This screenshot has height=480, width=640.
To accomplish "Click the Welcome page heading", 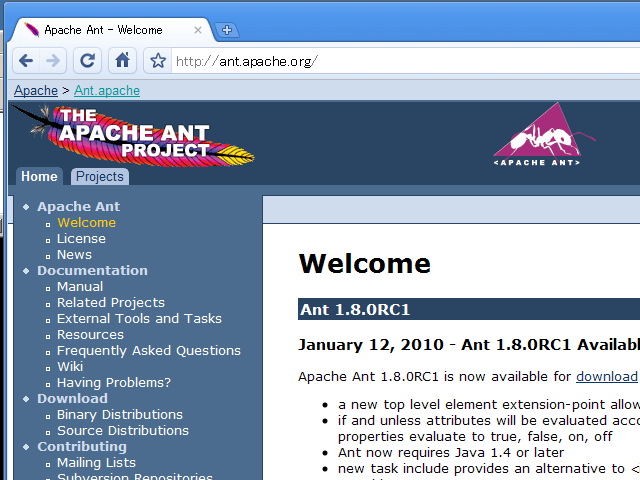I will coord(364,264).
